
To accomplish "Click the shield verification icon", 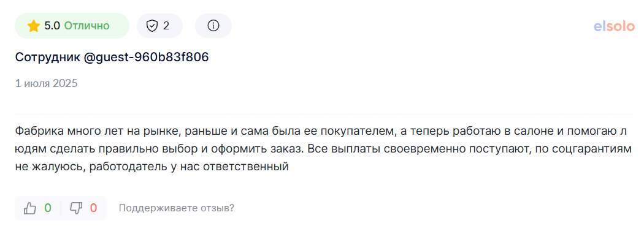I will [152, 26].
